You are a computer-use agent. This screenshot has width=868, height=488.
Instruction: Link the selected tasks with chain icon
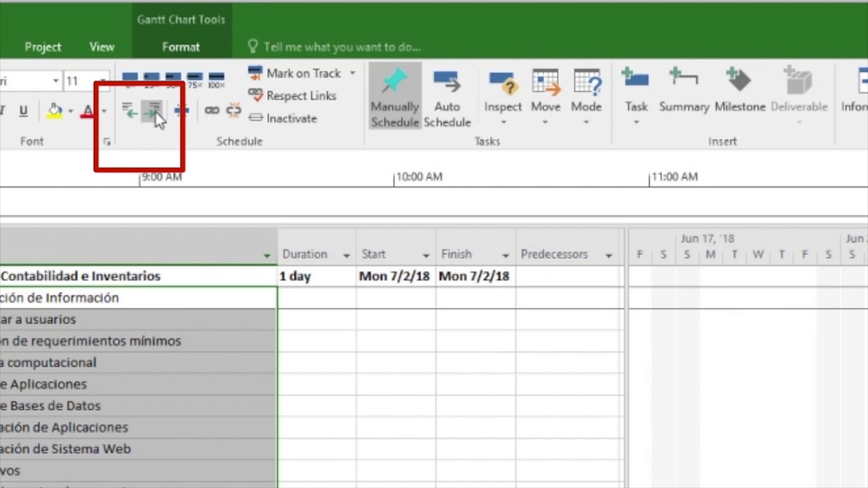[212, 110]
